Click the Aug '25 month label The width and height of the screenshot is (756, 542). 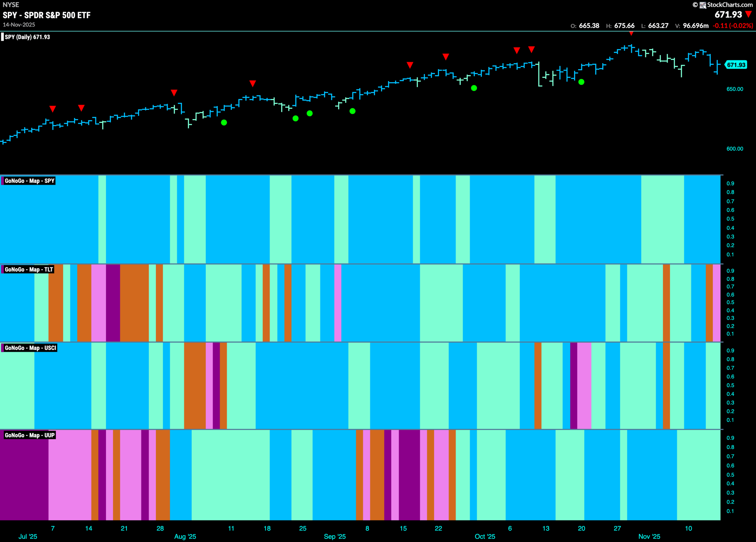pos(185,536)
